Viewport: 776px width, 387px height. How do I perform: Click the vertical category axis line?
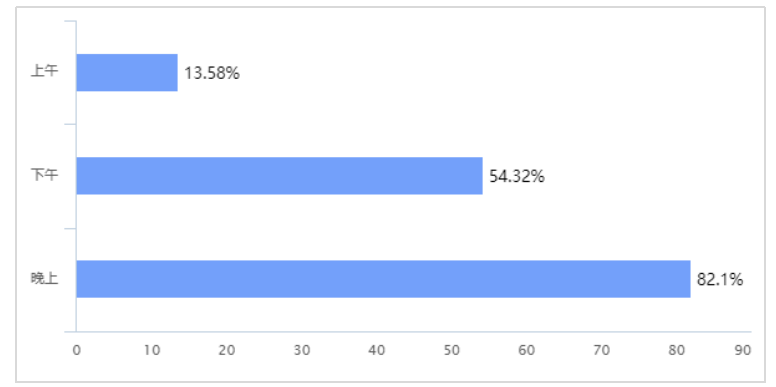tap(76, 176)
